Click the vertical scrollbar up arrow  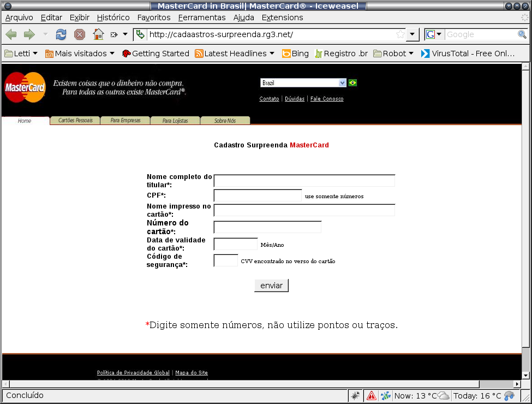coord(526,66)
